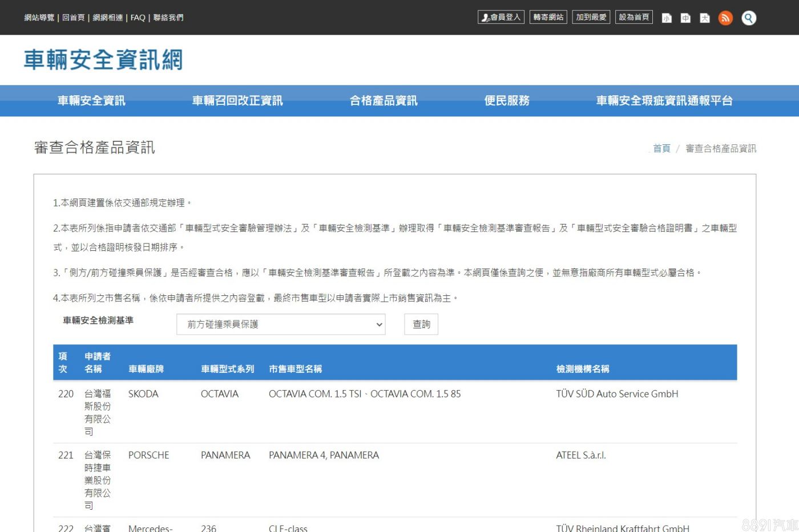Select the 合格產品資訊 menu item
The image size is (799, 532).
[x=384, y=100]
